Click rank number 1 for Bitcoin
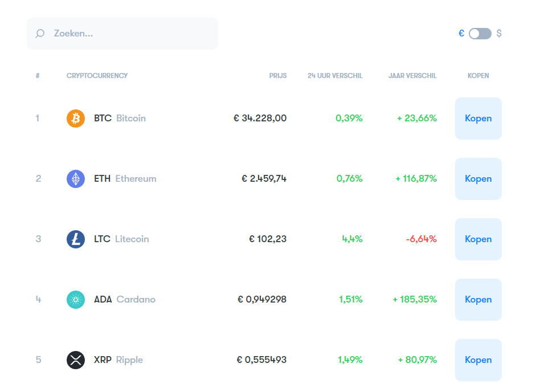 click(38, 119)
